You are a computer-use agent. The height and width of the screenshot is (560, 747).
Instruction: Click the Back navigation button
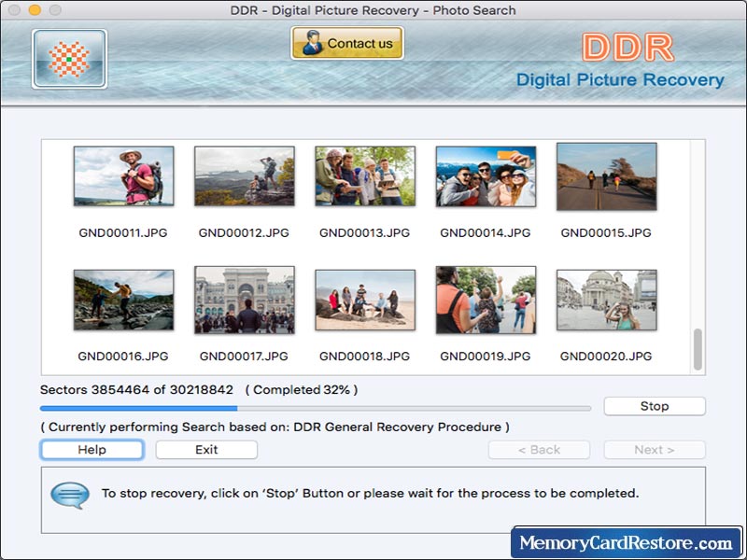tap(539, 449)
